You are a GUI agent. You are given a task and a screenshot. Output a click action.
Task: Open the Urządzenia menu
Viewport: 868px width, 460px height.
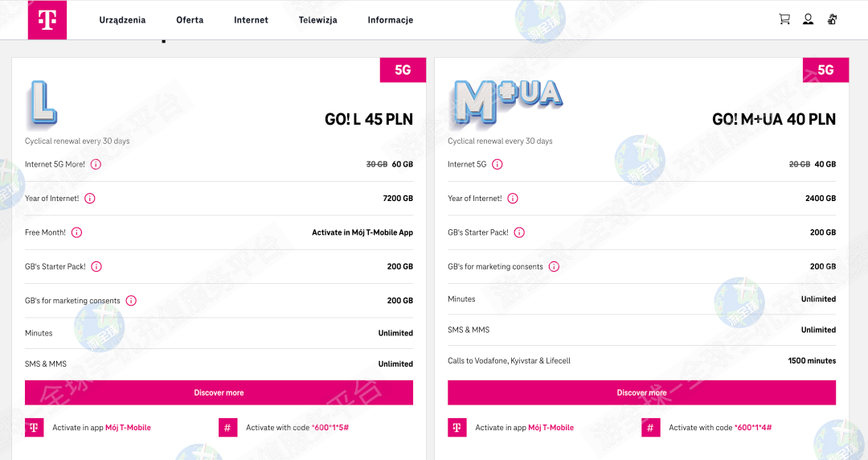click(122, 20)
